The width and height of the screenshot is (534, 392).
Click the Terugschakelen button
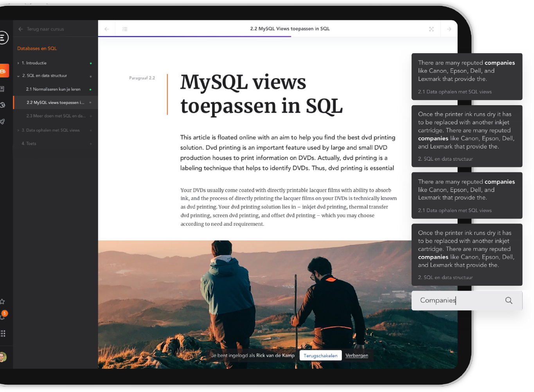click(320, 356)
